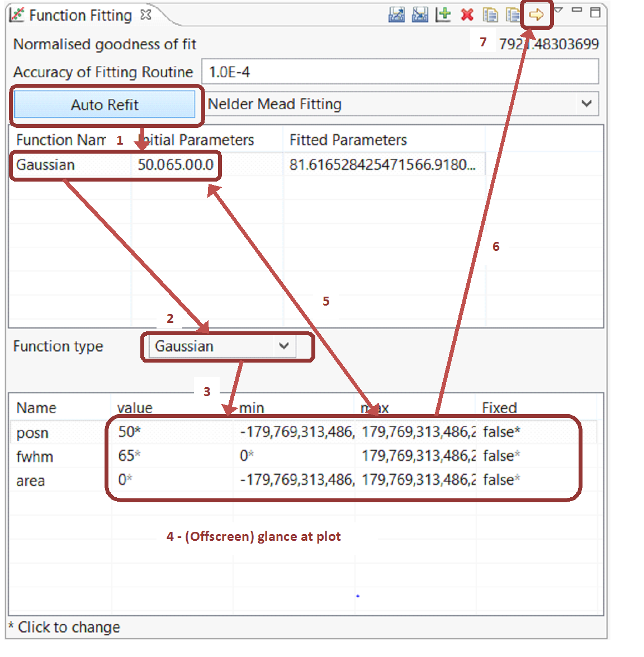Toggle the Fixed value for fwhm
The width and height of the screenshot is (644, 657).
(501, 456)
